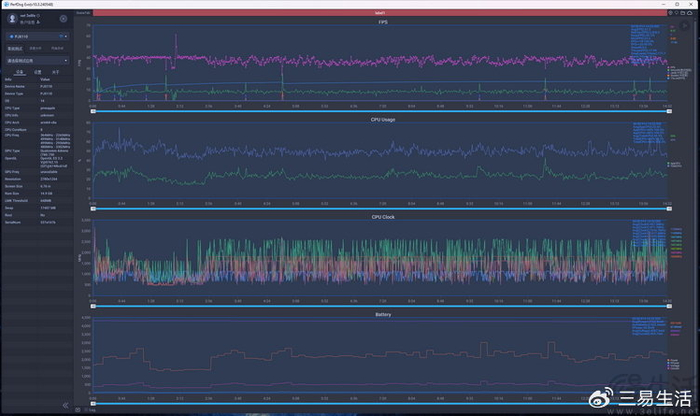Click the CPU Clock chart title
Screen dimensions: 700x416
(x=384, y=216)
